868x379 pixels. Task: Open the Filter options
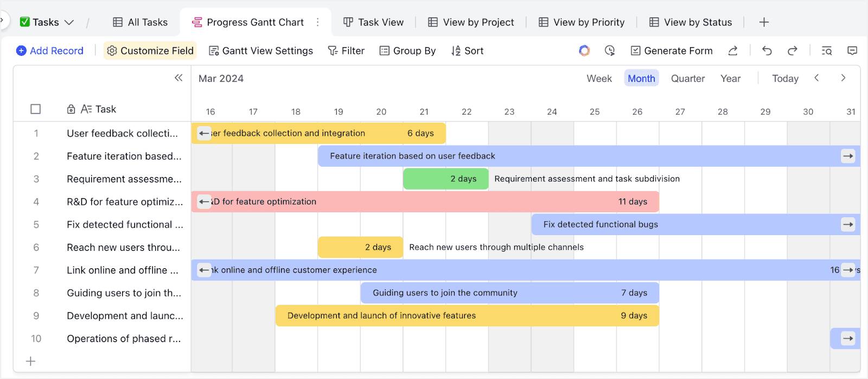[x=346, y=50]
